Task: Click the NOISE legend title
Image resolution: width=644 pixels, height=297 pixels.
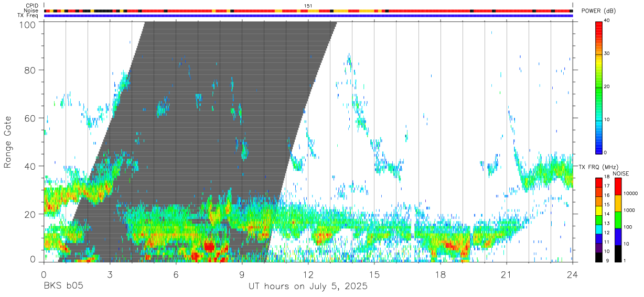Action: pyautogui.click(x=621, y=173)
